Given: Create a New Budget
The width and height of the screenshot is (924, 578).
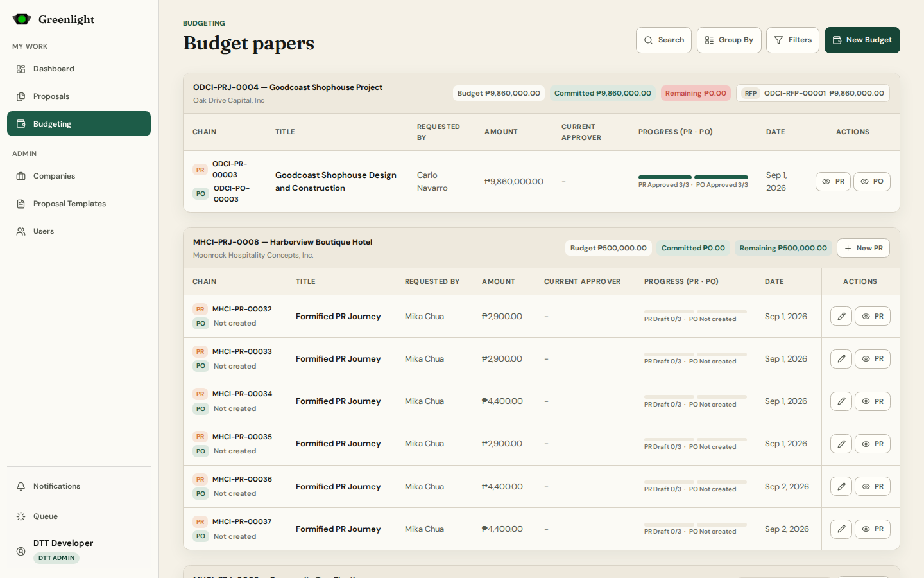Looking at the screenshot, I should [x=862, y=40].
